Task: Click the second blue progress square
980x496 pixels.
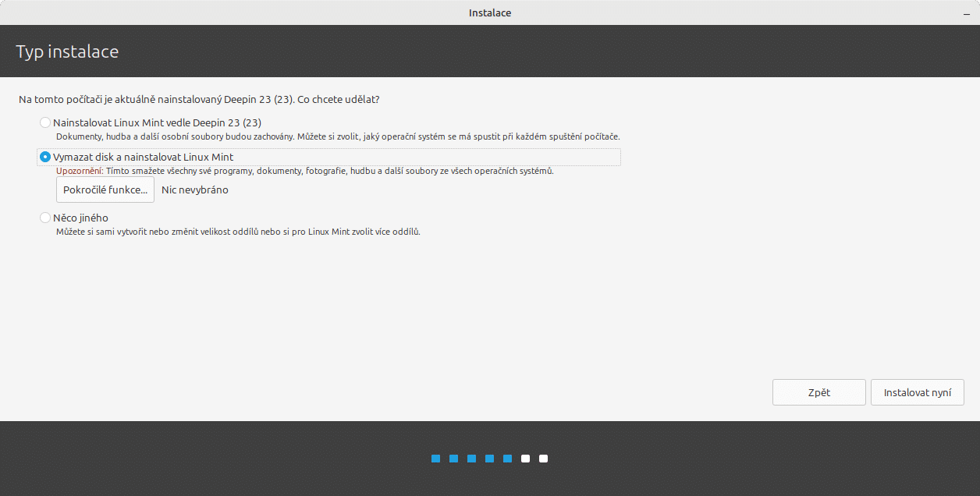Action: coord(453,459)
